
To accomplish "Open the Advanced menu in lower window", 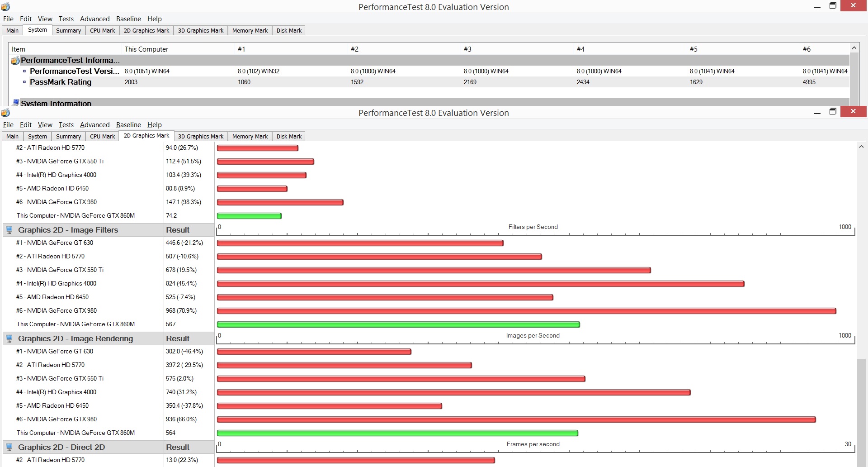I will tap(94, 124).
